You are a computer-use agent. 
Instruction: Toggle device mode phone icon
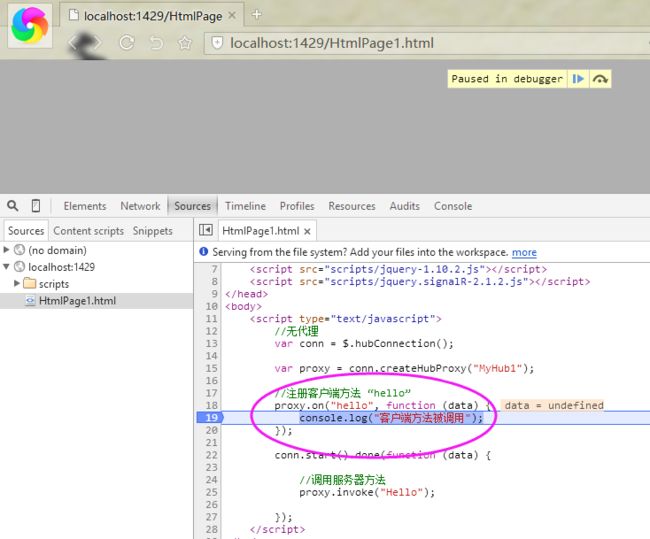click(x=36, y=206)
